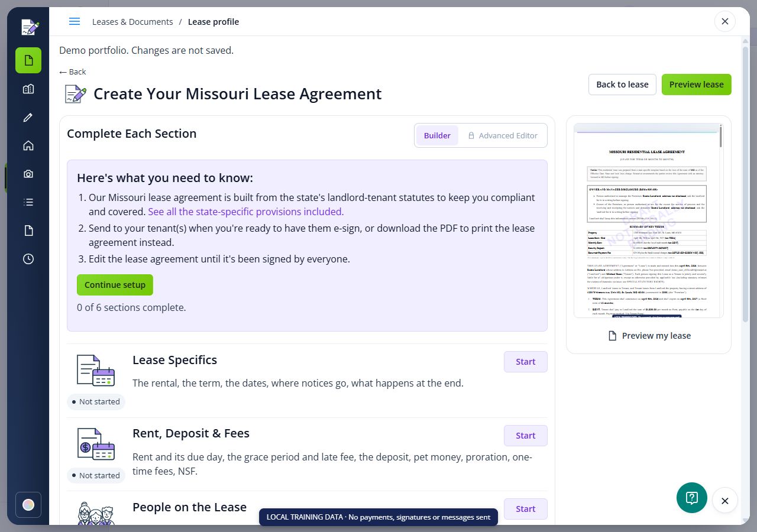
Task: Click the pencil edit sidebar icon
Action: pos(28,117)
